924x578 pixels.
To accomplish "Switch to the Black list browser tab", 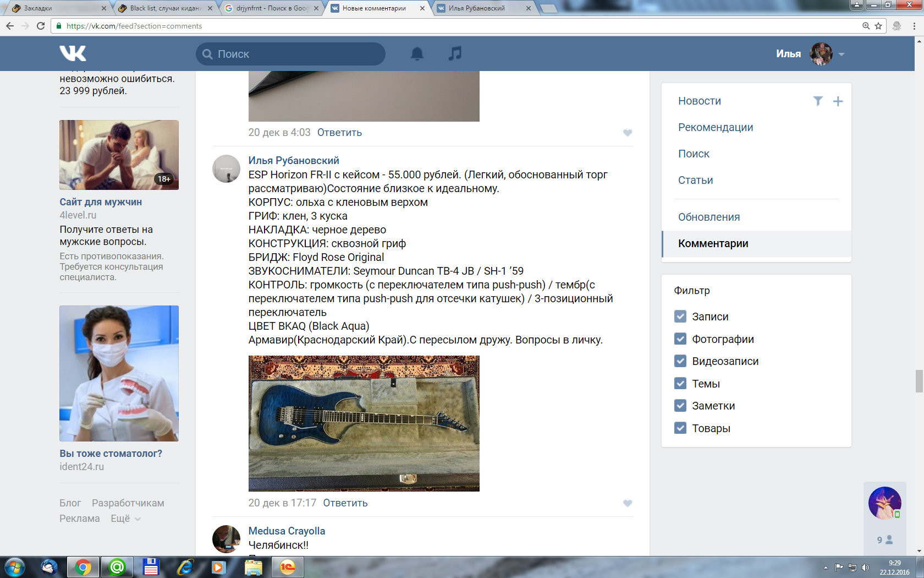I will pos(165,8).
